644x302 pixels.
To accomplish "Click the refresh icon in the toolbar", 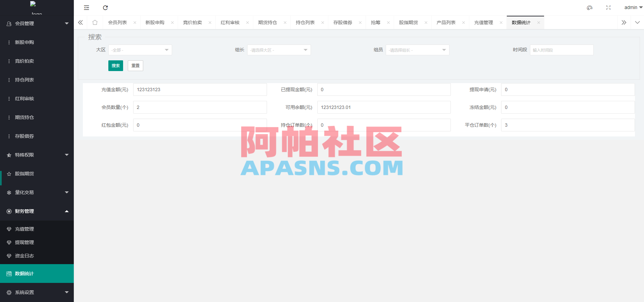I will pyautogui.click(x=105, y=7).
